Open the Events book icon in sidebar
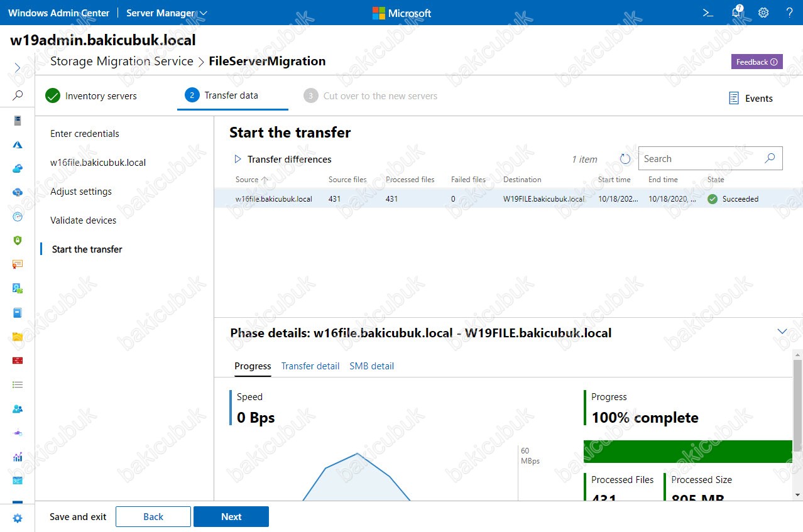 pyautogui.click(x=18, y=312)
